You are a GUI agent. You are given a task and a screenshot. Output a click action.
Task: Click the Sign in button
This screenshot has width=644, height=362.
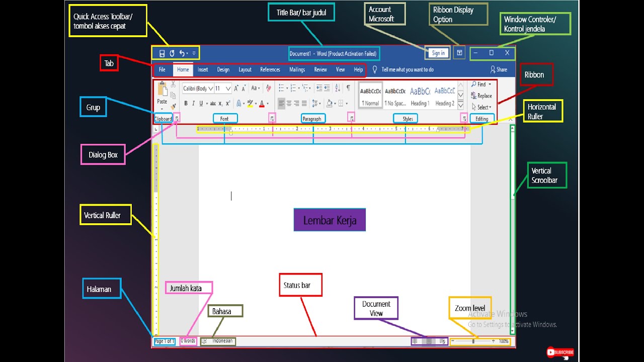(438, 53)
